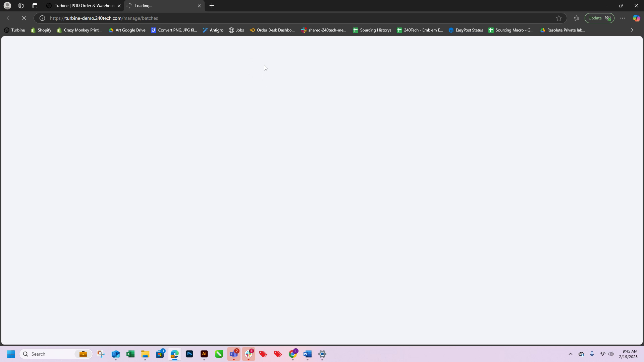Show hidden system tray icons
Image resolution: width=644 pixels, height=362 pixels.
pos(570,354)
